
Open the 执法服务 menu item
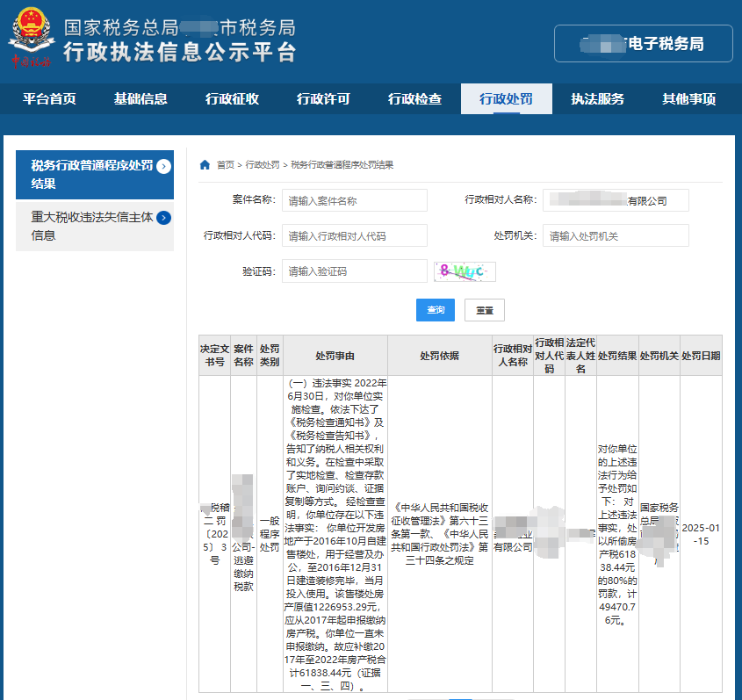coord(597,99)
